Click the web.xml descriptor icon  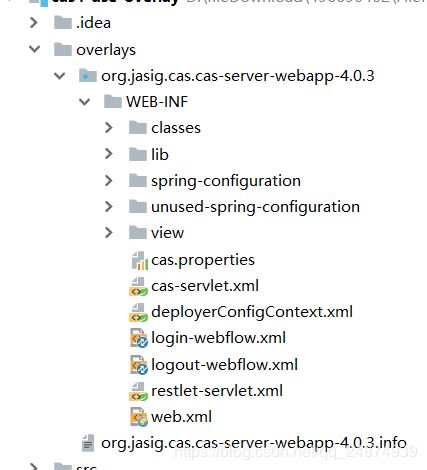point(139,417)
